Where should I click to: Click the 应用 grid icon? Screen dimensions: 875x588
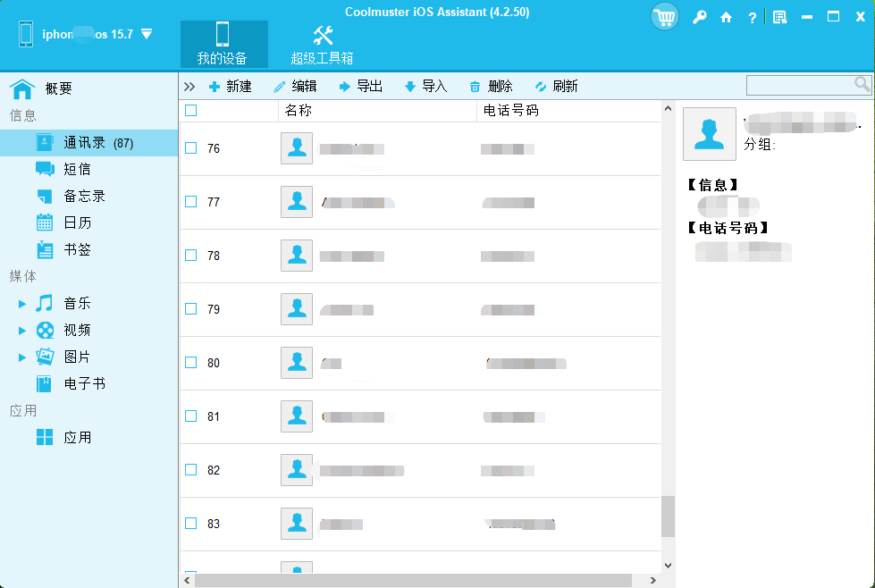click(x=45, y=437)
